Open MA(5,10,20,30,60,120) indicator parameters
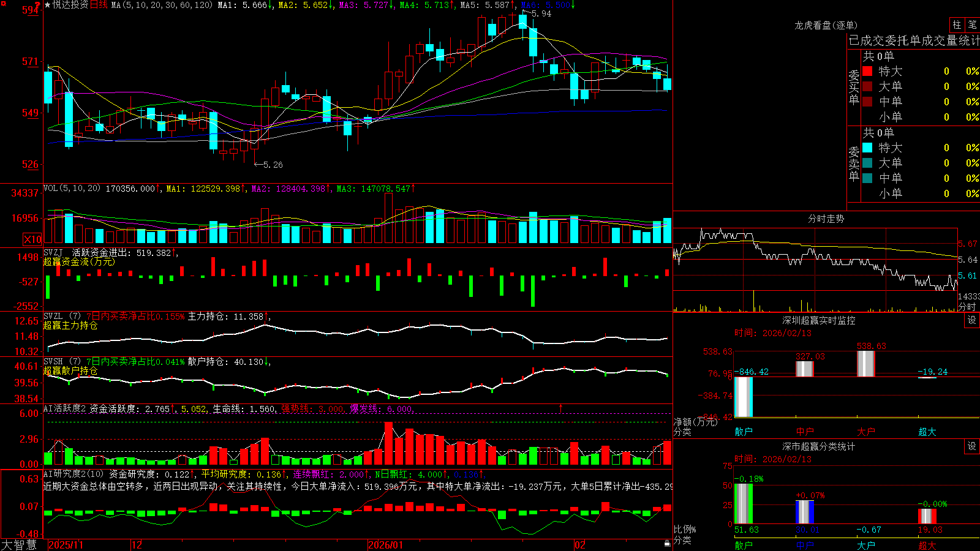Screen dimensions: 980x551 [x=162, y=5]
